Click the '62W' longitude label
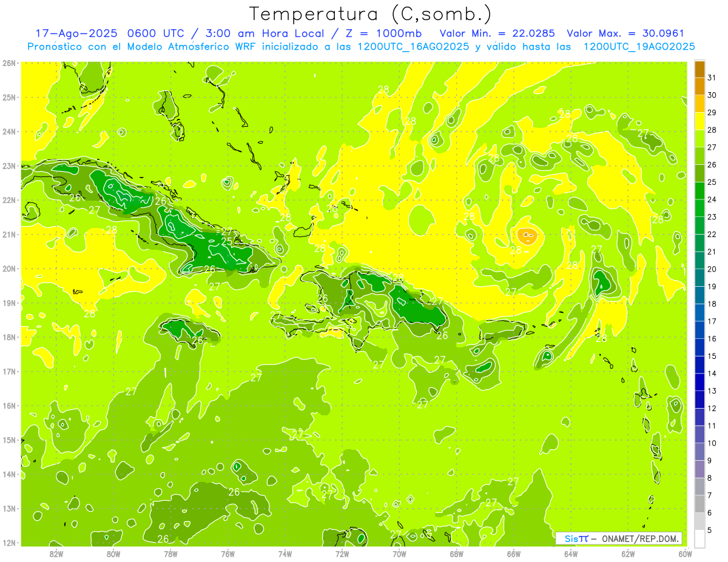Viewport: 728px width, 562px height. point(628,554)
